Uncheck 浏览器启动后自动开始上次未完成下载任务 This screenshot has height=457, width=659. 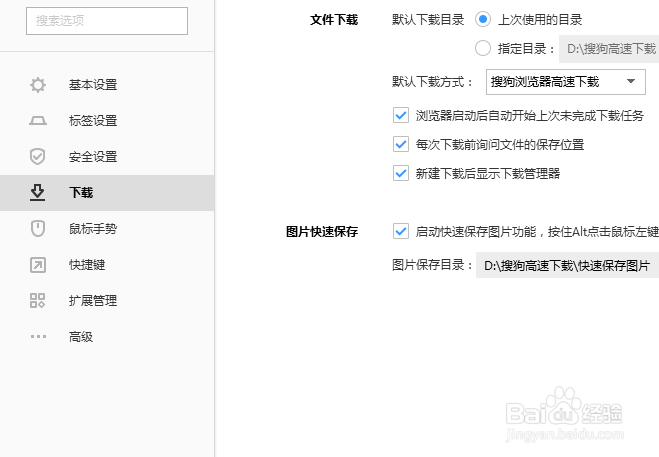401,115
